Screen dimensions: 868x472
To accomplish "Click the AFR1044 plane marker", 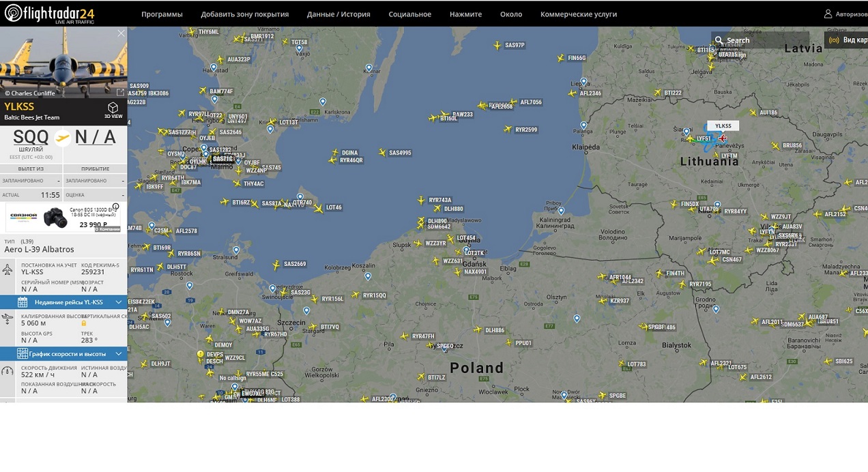I will coord(601,277).
